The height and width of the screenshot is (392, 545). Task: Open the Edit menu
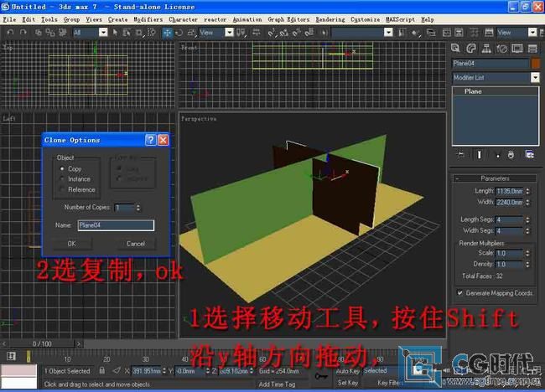(x=29, y=19)
